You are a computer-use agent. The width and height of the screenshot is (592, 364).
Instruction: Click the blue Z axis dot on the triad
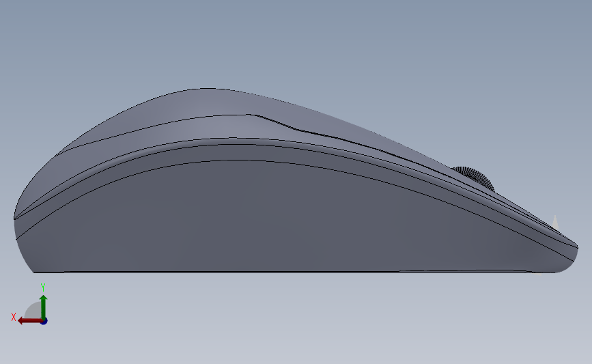[x=44, y=322]
